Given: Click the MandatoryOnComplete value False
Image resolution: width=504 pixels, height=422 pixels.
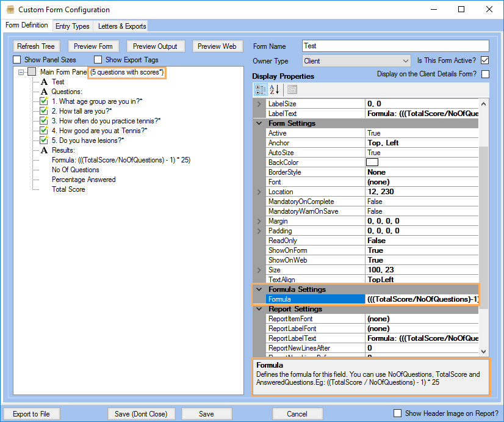Looking at the screenshot, I should pyautogui.click(x=422, y=202).
